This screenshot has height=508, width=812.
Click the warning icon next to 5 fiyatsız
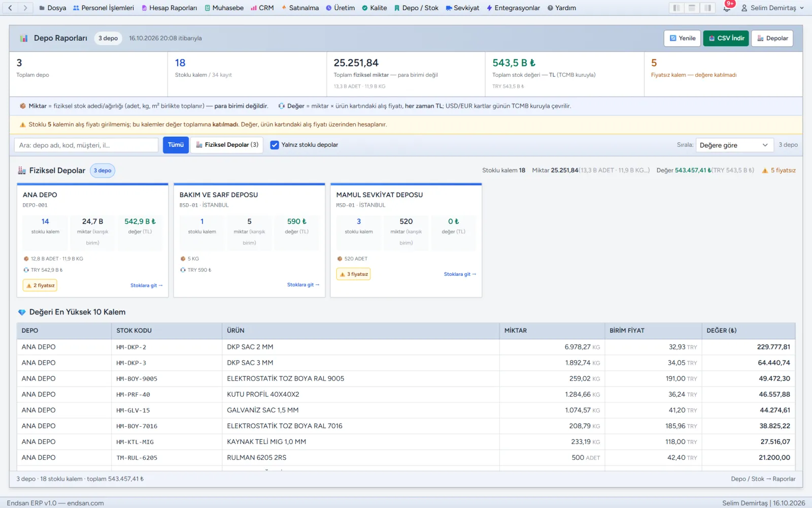[x=765, y=171]
